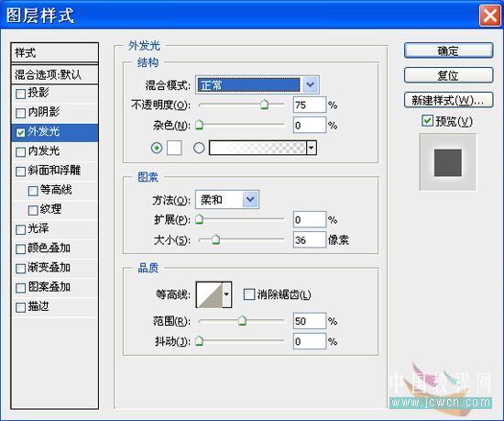Open the 混合模式 blend mode dropdown
Image resolution: width=504 pixels, height=421 pixels.
(x=257, y=85)
